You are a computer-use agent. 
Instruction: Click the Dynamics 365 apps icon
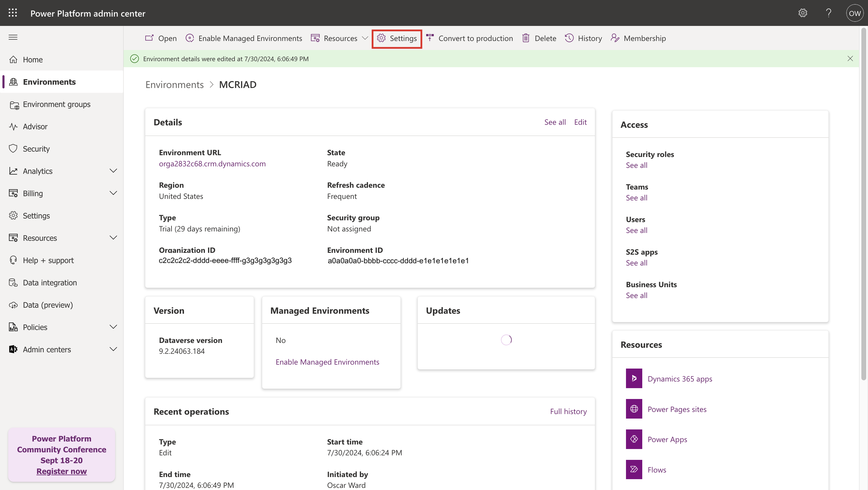click(634, 378)
